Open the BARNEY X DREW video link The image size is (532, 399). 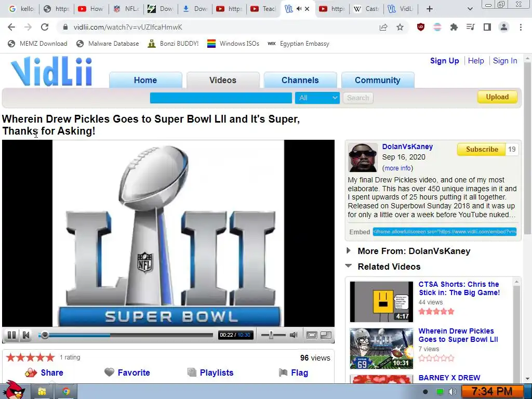(449, 378)
